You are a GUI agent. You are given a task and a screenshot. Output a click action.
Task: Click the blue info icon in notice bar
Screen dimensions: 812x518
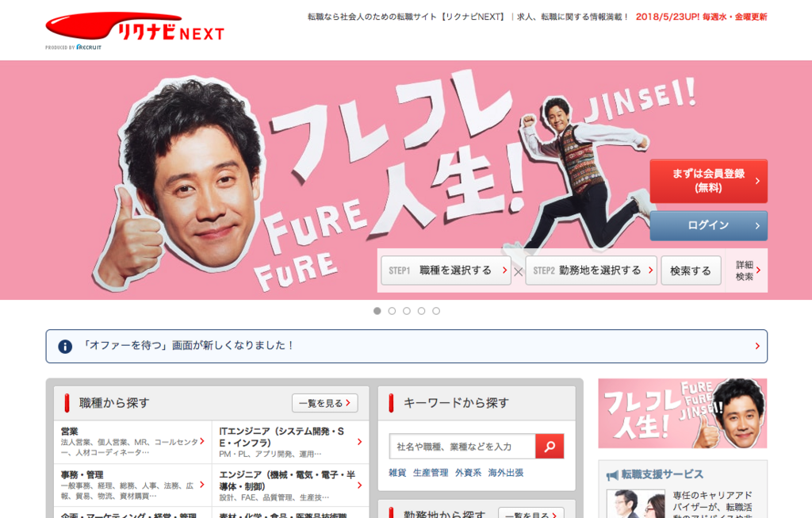65,346
